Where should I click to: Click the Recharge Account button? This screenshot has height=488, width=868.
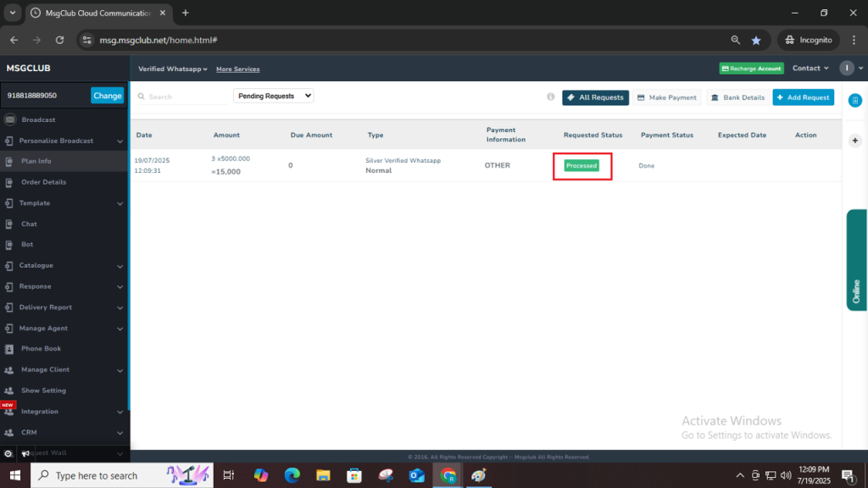(751, 69)
